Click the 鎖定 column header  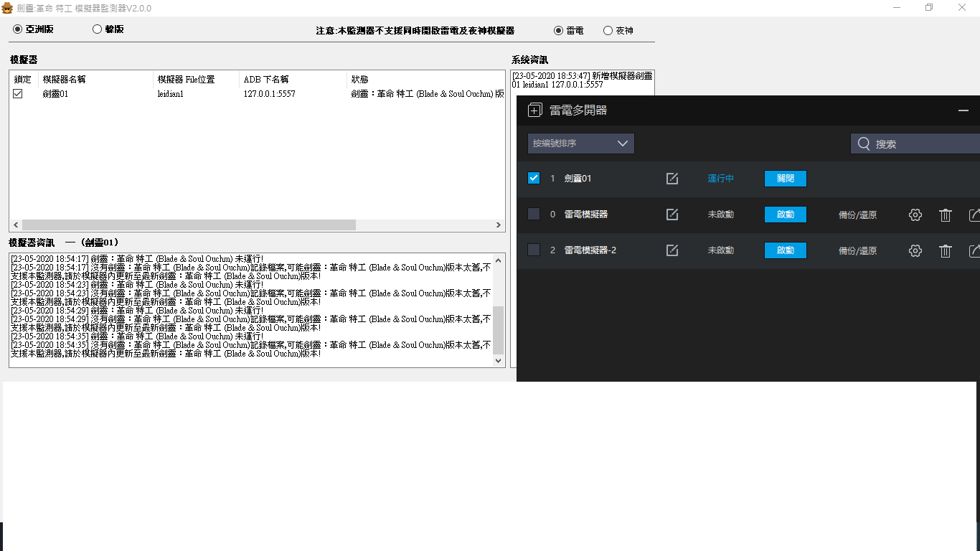click(x=22, y=80)
